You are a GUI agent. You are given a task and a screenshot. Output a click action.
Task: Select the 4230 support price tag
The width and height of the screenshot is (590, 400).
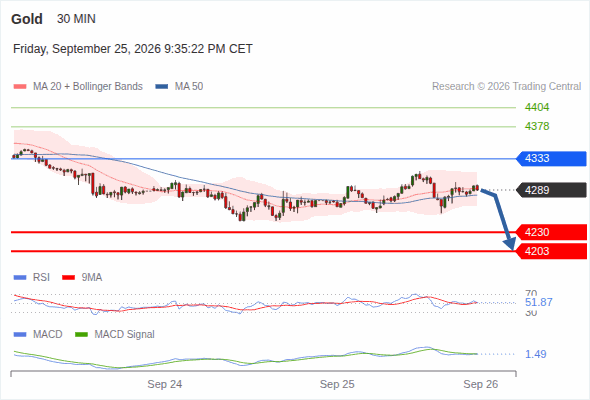pyautogui.click(x=551, y=232)
